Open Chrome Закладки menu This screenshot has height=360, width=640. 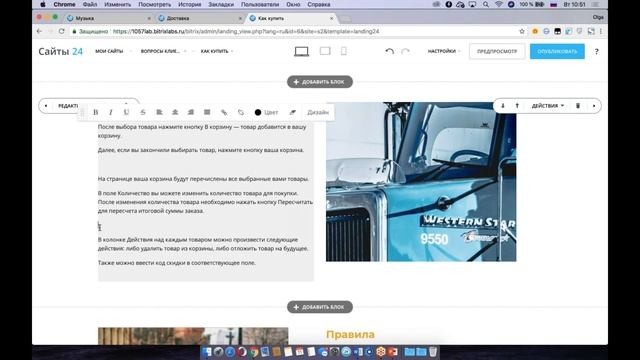coord(221,4)
